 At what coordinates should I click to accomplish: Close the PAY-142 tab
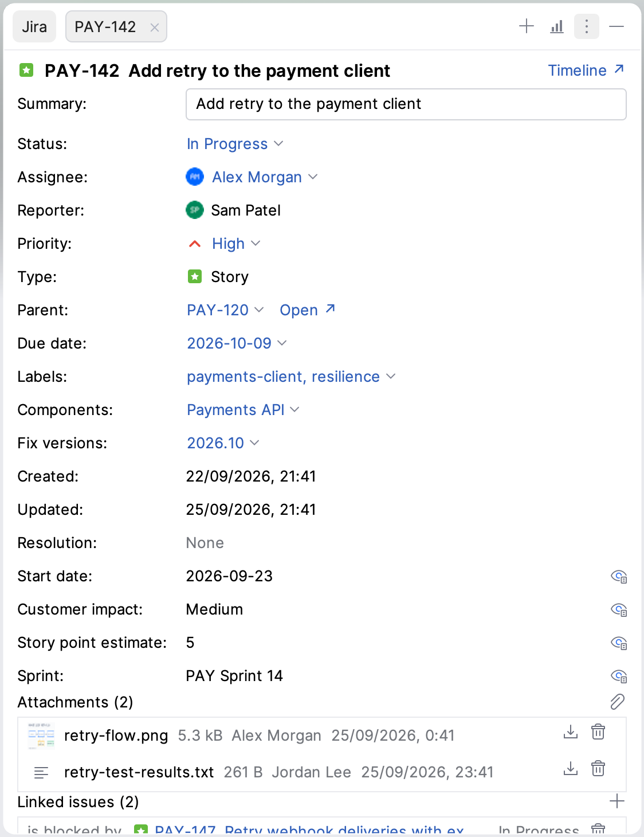(154, 27)
